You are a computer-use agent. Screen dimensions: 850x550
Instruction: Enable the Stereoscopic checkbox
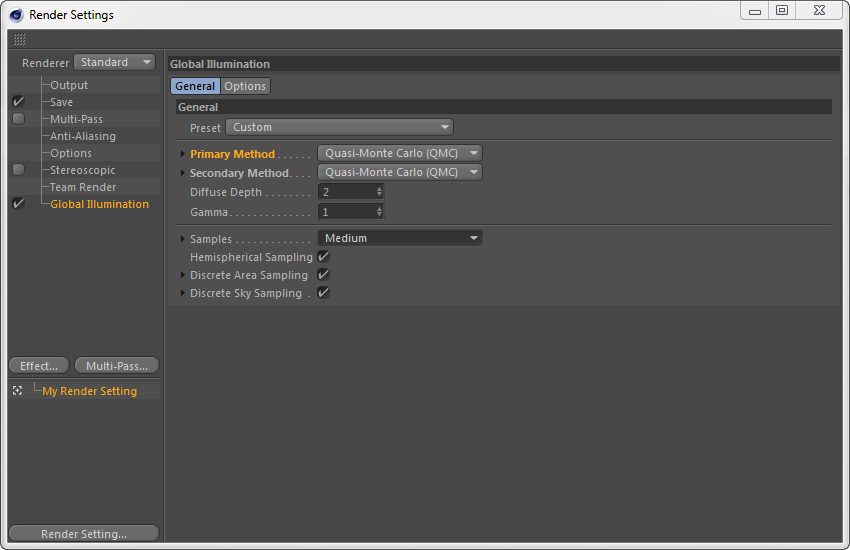[x=18, y=170]
